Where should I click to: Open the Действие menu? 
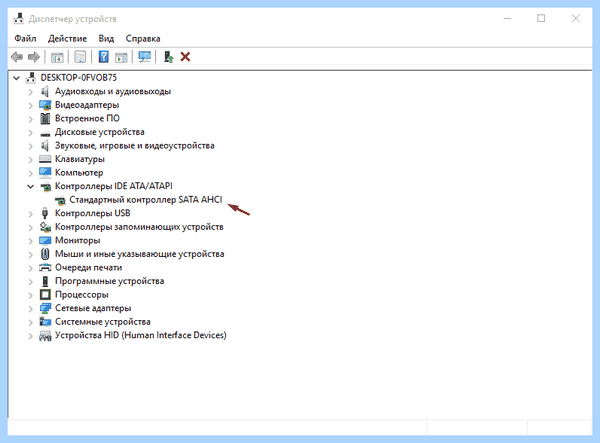(x=67, y=39)
